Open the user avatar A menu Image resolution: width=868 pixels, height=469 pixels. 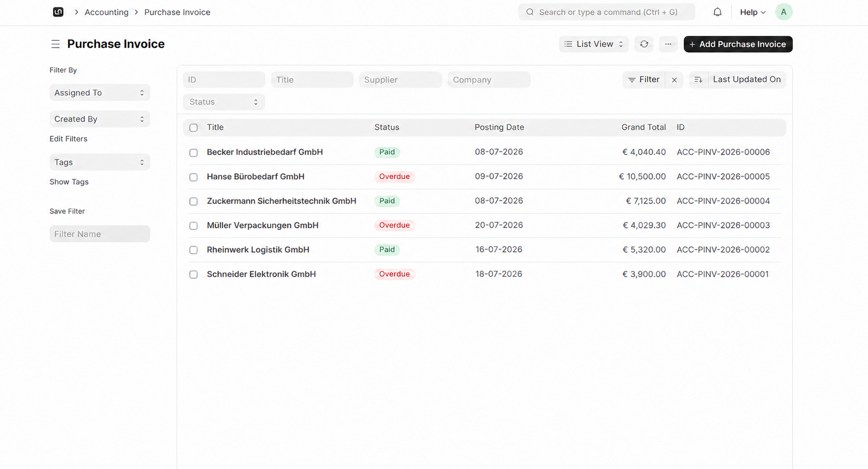tap(784, 12)
